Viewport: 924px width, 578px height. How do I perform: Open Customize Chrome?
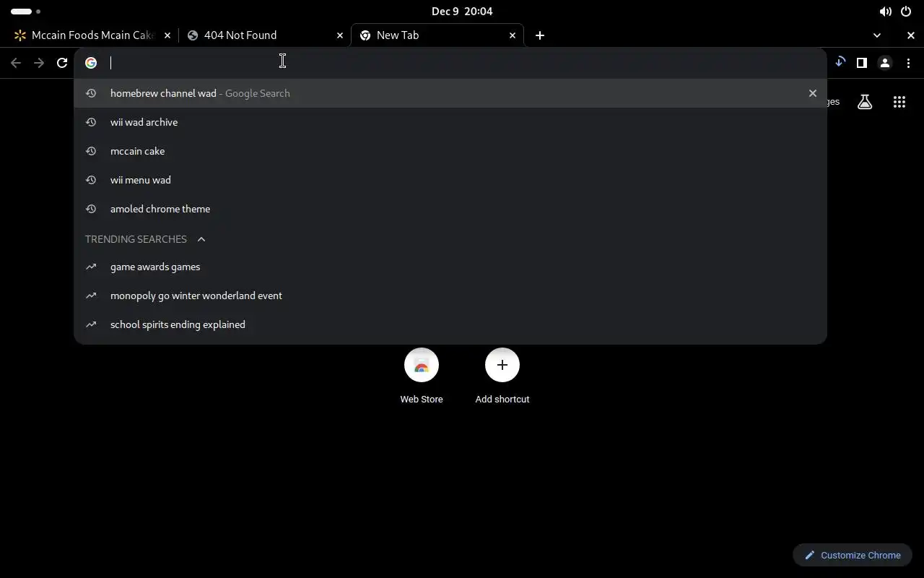tap(853, 555)
